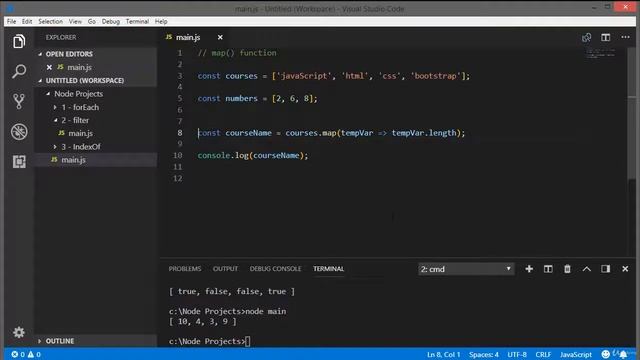This screenshot has width=640, height=360.
Task: Click the Open Changes editor icon
Action: click(587, 38)
